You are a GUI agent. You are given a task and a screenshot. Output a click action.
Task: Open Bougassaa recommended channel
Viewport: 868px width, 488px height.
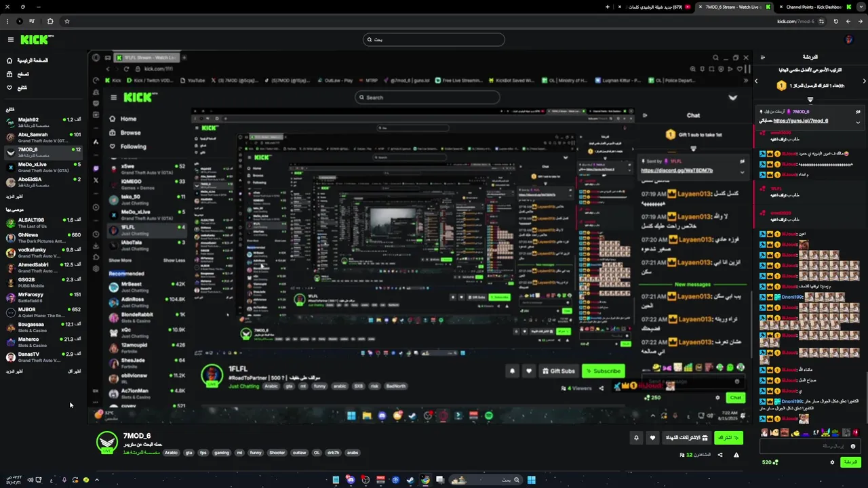[x=43, y=327]
